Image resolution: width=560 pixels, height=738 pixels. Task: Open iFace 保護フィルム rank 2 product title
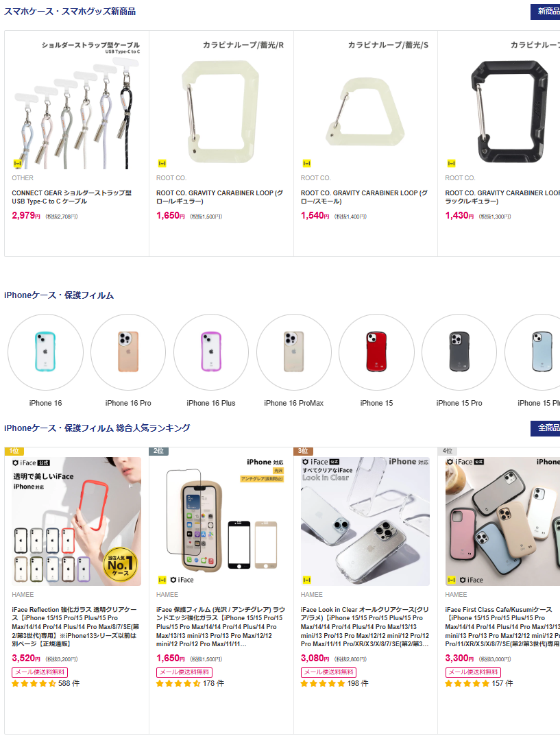click(x=221, y=626)
